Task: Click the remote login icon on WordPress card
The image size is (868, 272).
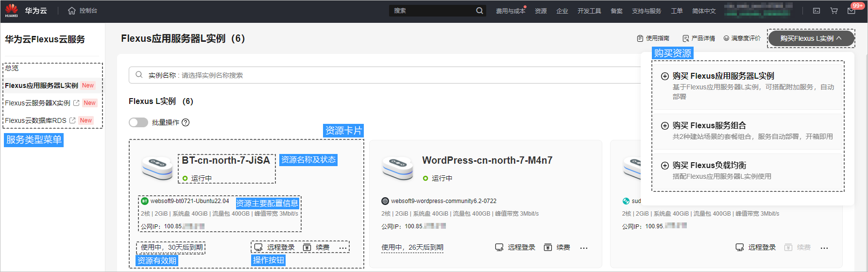Action: pyautogui.click(x=499, y=248)
